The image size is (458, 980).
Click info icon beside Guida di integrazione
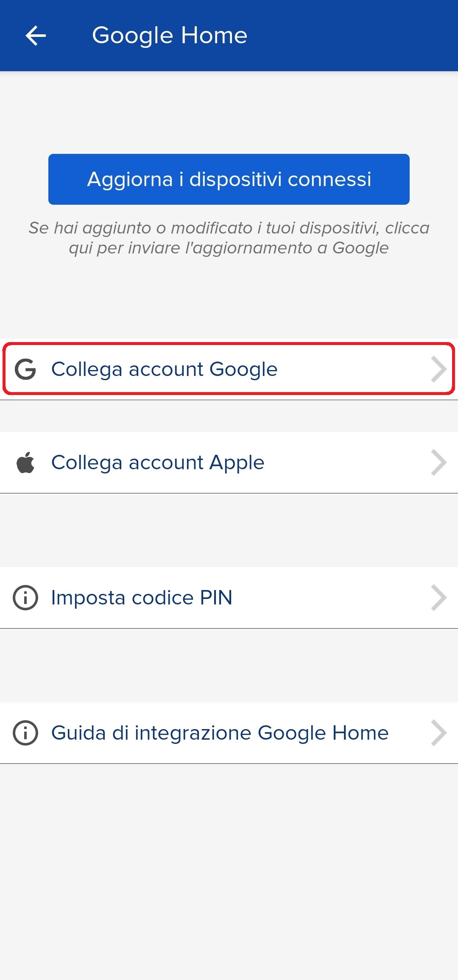click(x=25, y=733)
